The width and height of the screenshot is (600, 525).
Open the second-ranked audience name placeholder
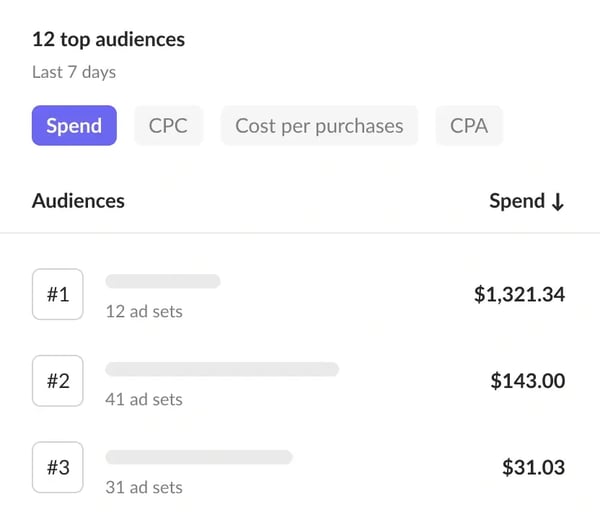(x=222, y=369)
